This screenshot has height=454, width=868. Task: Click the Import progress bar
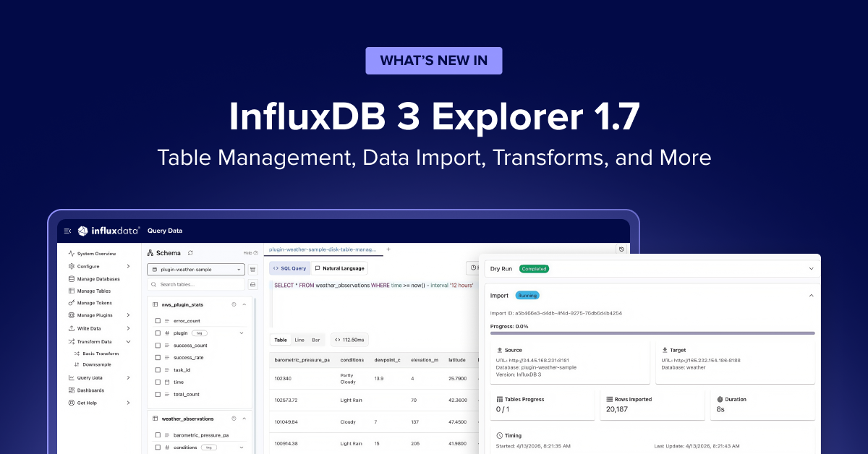(x=652, y=333)
